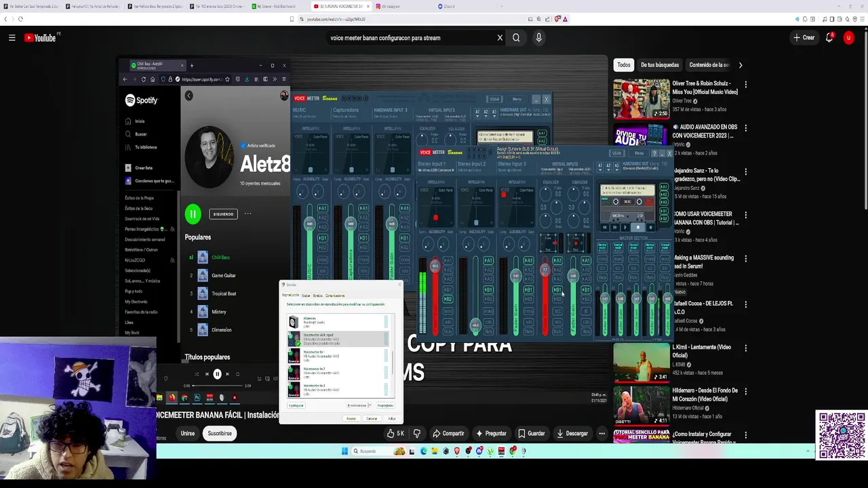Mute the Stereo Input 1 strip in Voicemeeter
This screenshot has height=488, width=868.
(448, 331)
